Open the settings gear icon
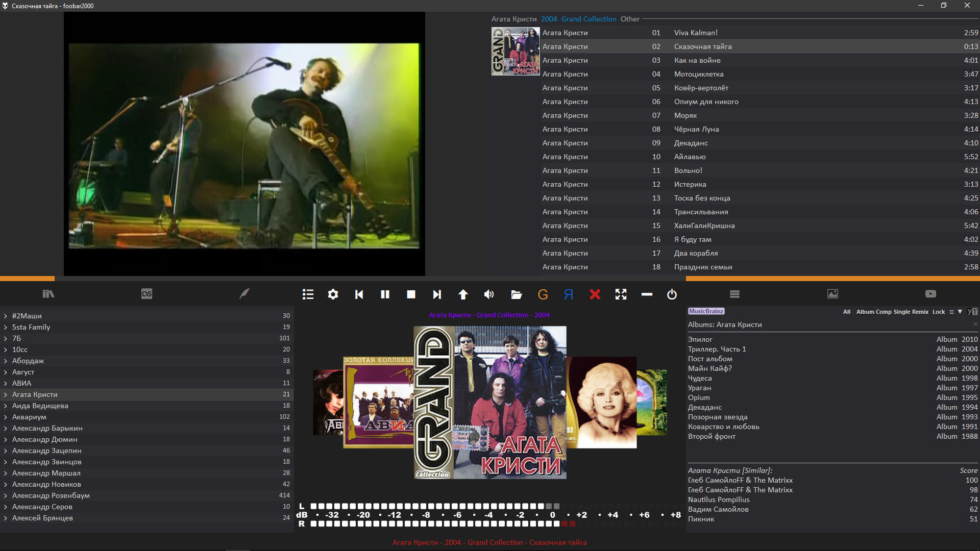The image size is (980, 551). (x=333, y=294)
